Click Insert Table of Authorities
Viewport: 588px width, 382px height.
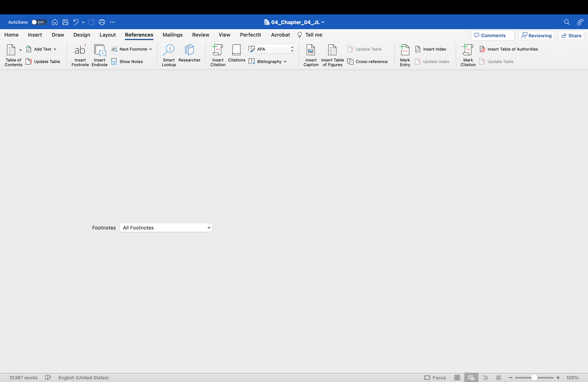[508, 49]
